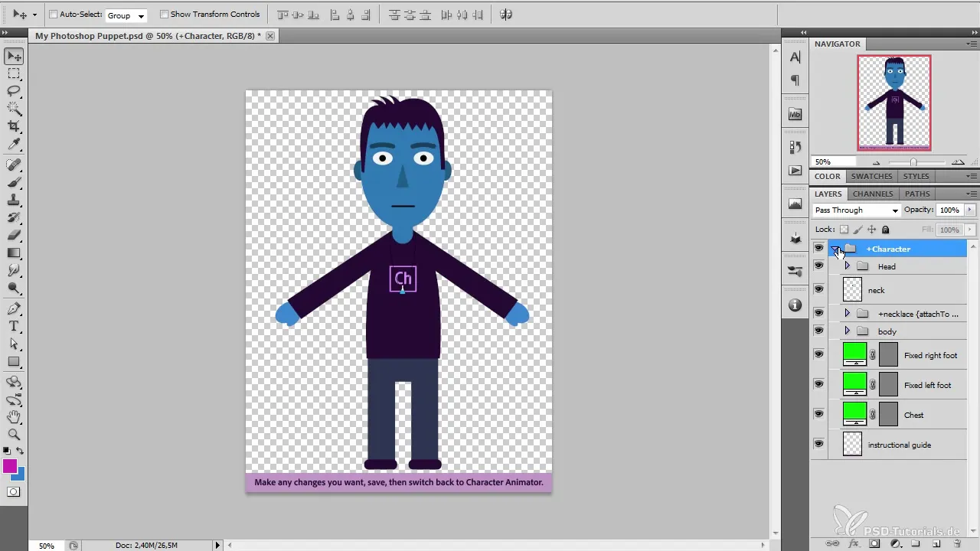Select the Crop tool
This screenshot has height=551, width=980.
tap(14, 126)
